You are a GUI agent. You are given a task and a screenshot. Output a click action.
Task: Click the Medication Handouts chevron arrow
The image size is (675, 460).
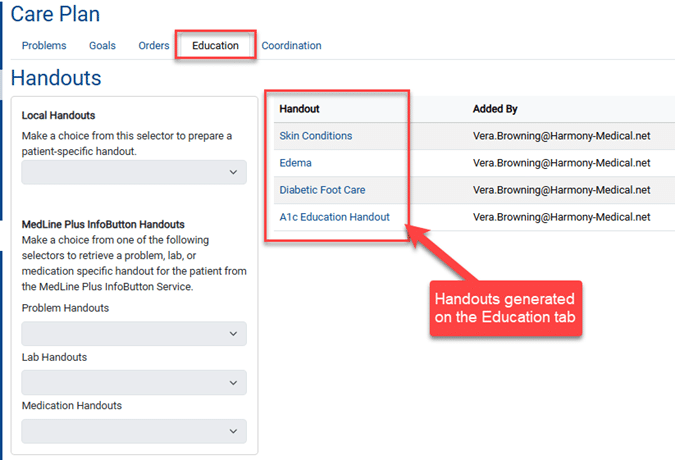point(233,431)
